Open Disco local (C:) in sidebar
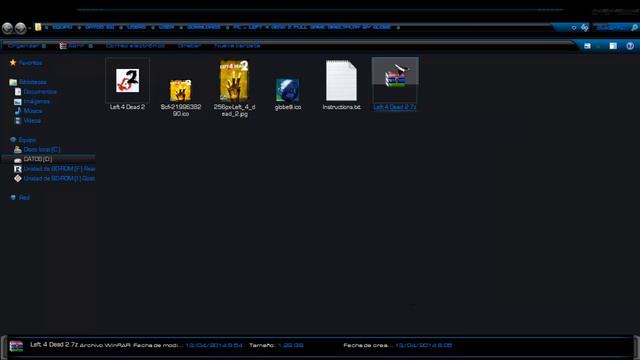Screen dimensions: 640x360 click(x=42, y=150)
